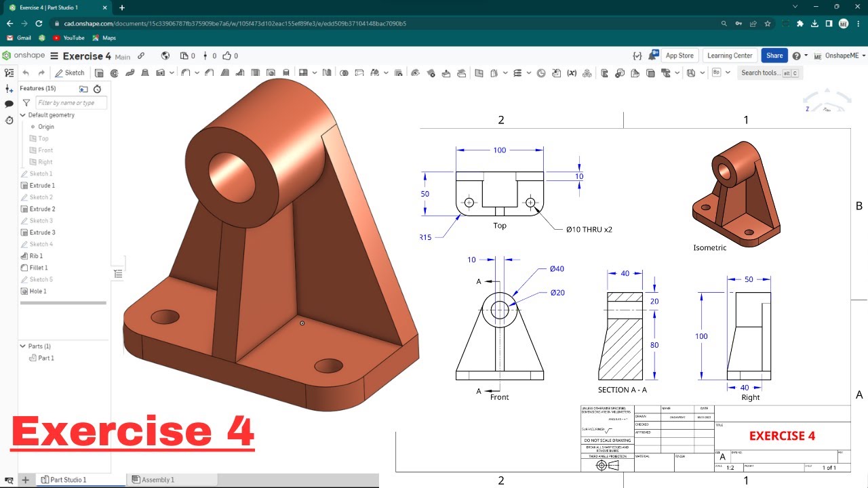Open the rebuild time sidebar icon
Screen dimensions: 868x488
pos(9,120)
